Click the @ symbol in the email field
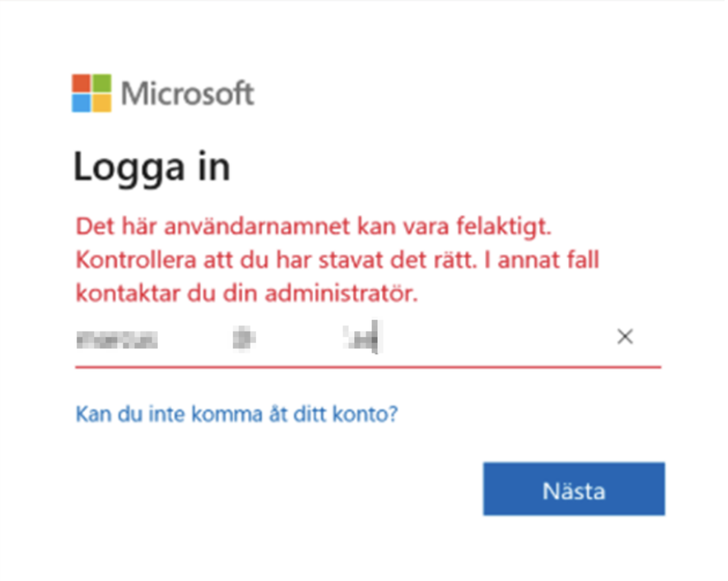This screenshot has width=728, height=581. click(x=244, y=338)
